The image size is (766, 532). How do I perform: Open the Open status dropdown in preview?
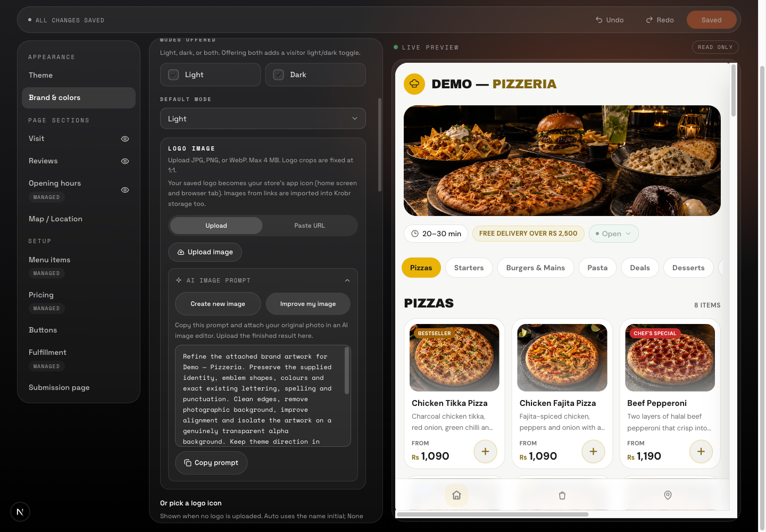coord(613,234)
